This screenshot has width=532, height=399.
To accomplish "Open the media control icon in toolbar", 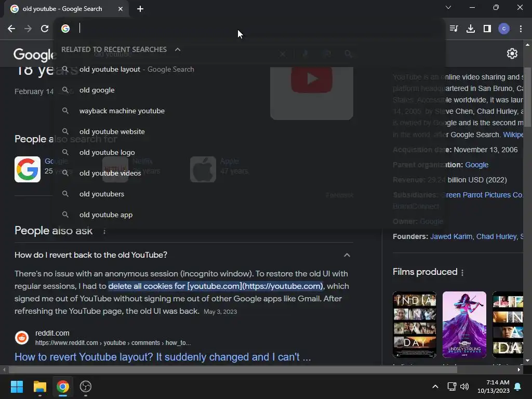I will point(454,29).
